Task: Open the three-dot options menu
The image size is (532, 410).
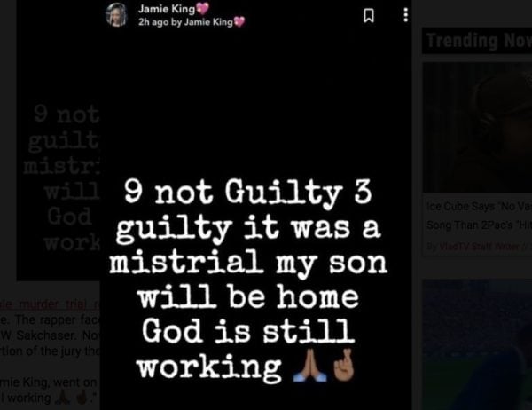Action: pyautogui.click(x=405, y=15)
